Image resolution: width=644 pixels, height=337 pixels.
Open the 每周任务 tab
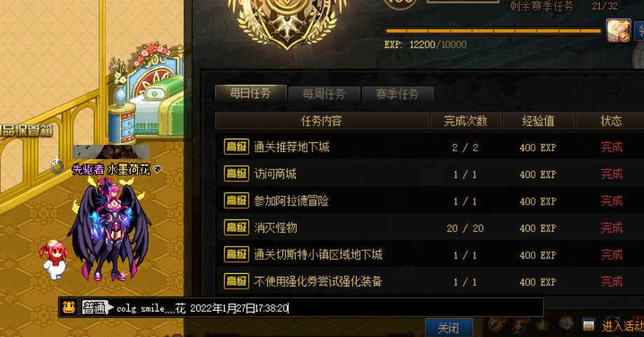click(324, 94)
